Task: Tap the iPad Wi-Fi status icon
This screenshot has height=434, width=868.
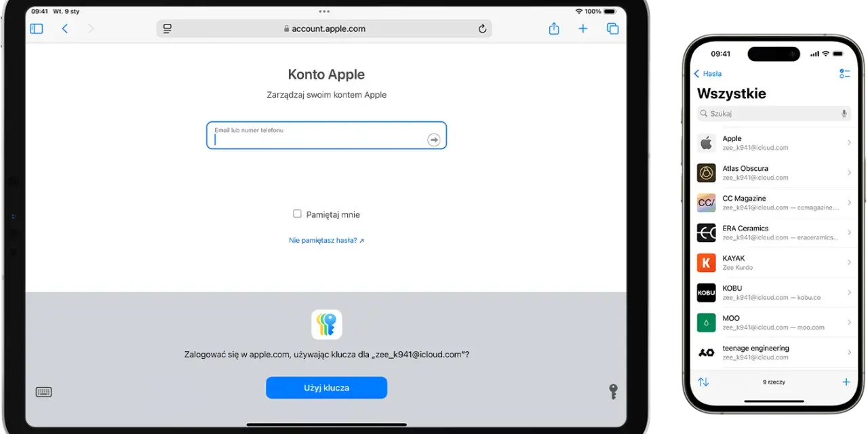Action: [x=578, y=12]
